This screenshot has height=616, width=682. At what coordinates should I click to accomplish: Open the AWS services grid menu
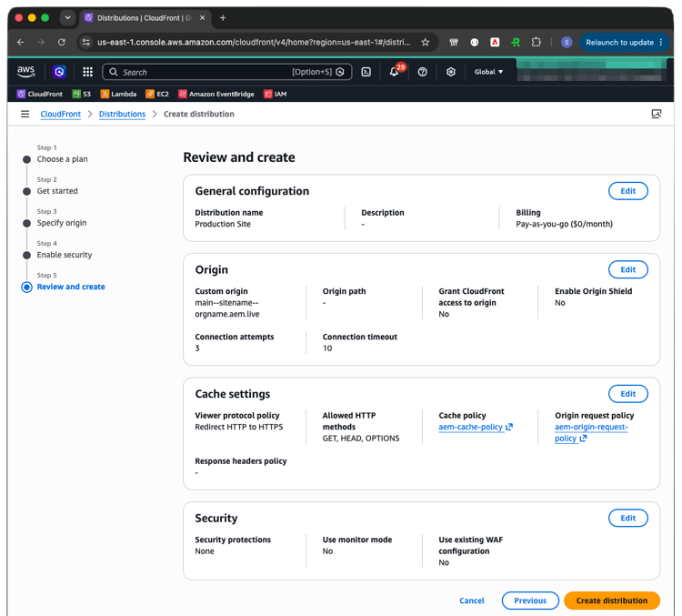tap(88, 72)
